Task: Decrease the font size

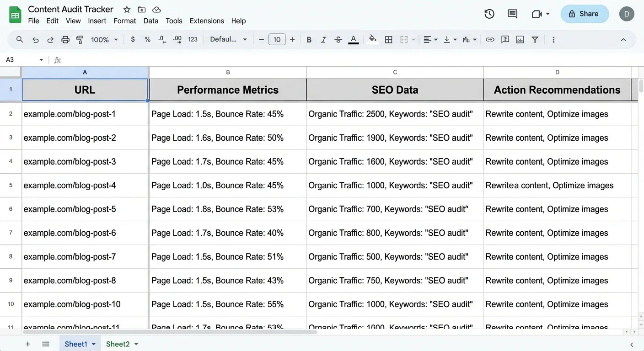Action: tap(261, 40)
